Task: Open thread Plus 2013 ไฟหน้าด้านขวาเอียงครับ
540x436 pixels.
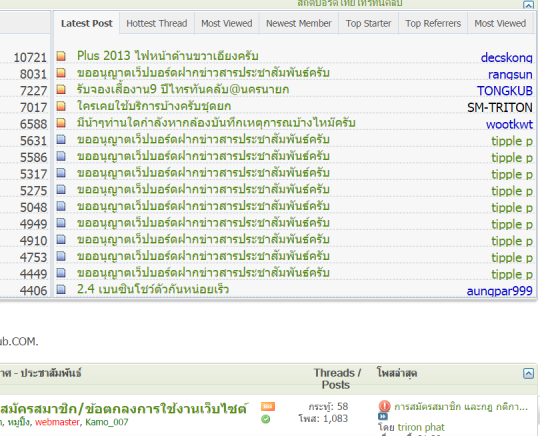Action: (x=168, y=56)
